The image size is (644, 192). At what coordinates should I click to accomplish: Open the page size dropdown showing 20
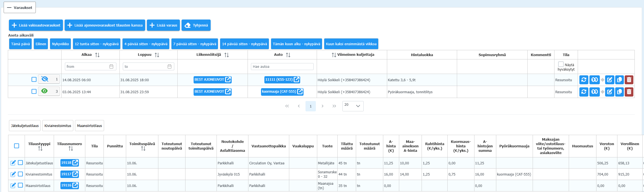coord(353,106)
